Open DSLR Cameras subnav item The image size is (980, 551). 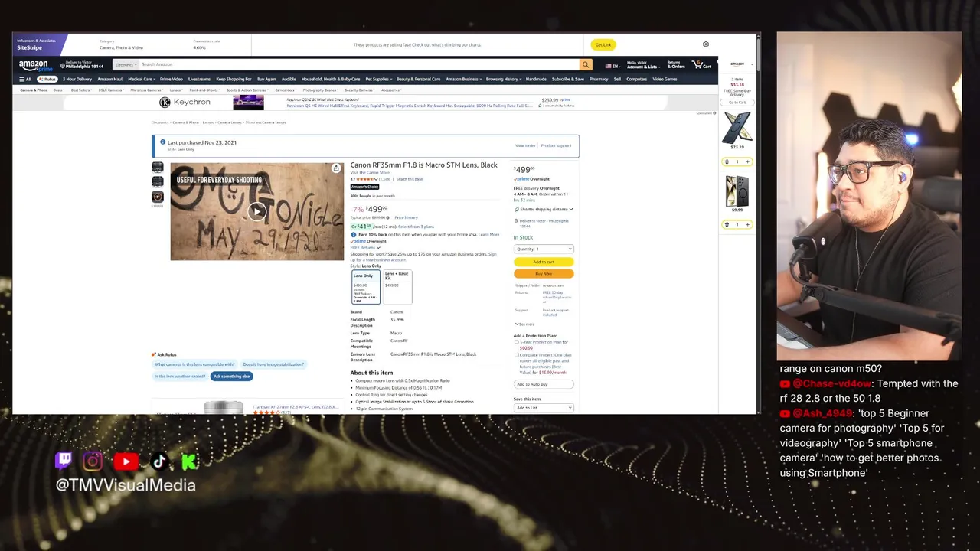(x=110, y=90)
